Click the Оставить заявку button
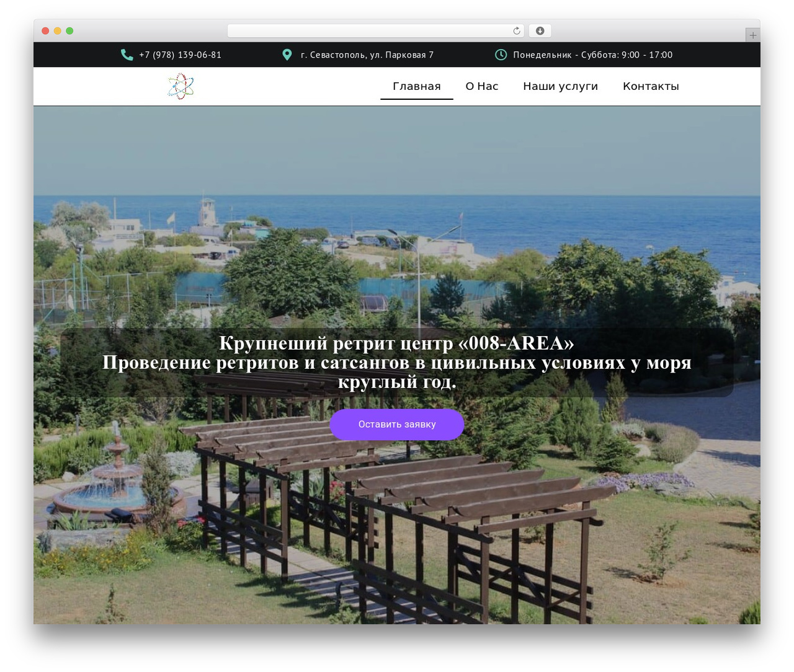The width and height of the screenshot is (794, 672). (397, 425)
